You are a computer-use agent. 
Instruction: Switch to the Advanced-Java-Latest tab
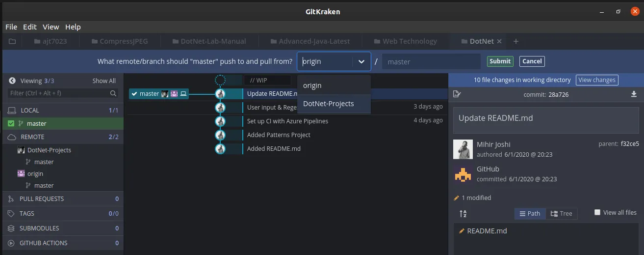click(310, 41)
